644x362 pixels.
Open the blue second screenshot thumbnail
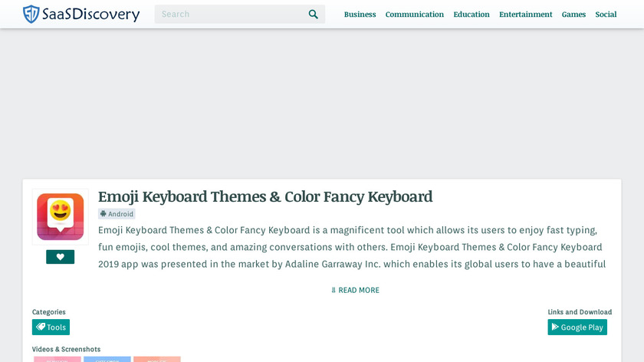coord(107,359)
